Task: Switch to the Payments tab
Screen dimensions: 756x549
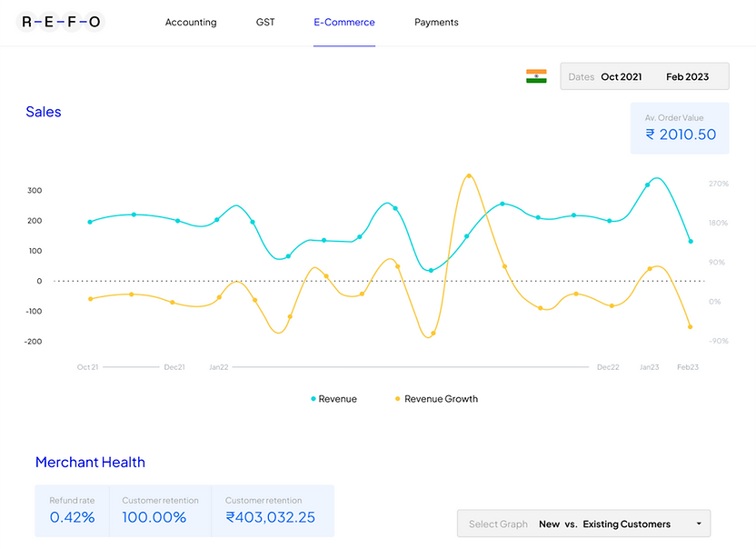Action: (x=436, y=22)
